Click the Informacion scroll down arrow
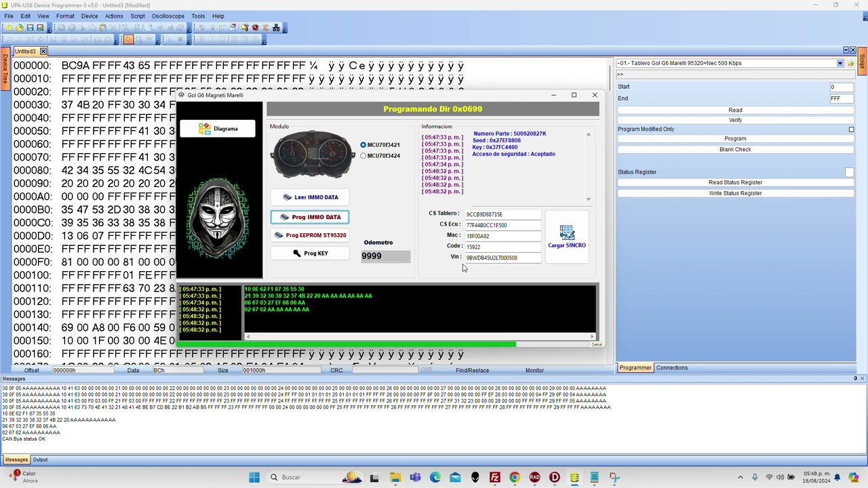The height and width of the screenshot is (488, 868). tap(588, 199)
